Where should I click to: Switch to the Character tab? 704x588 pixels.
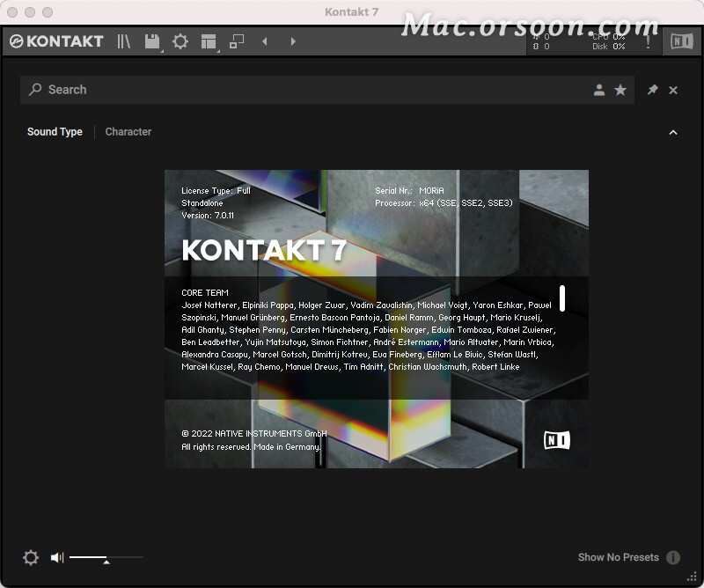[x=128, y=131]
